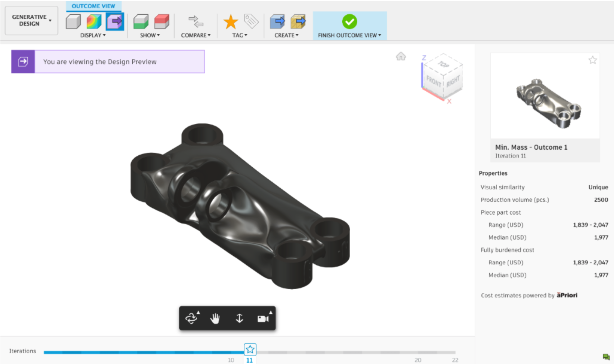Click the Fully burdened cost median 1,977
The width and height of the screenshot is (615, 364).
601,275
